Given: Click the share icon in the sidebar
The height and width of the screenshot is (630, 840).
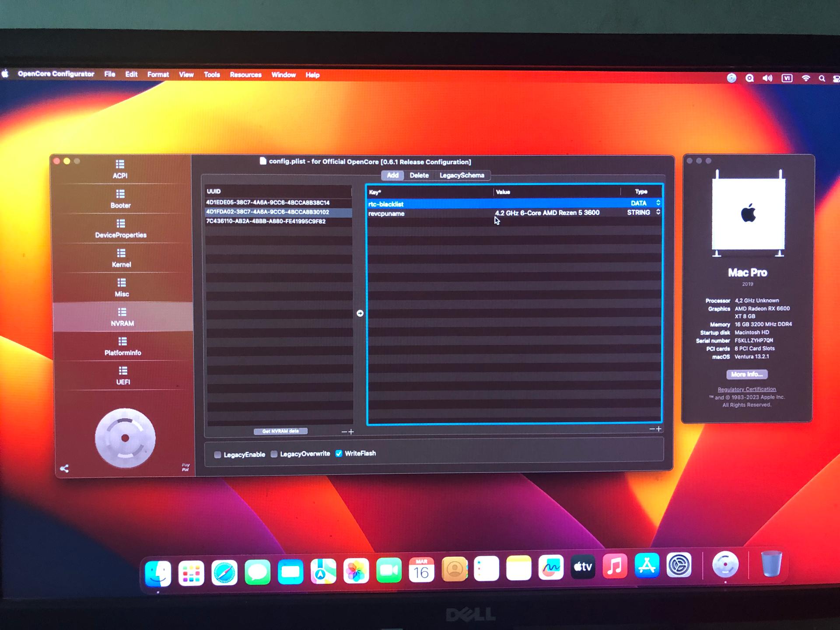Looking at the screenshot, I should (x=64, y=469).
